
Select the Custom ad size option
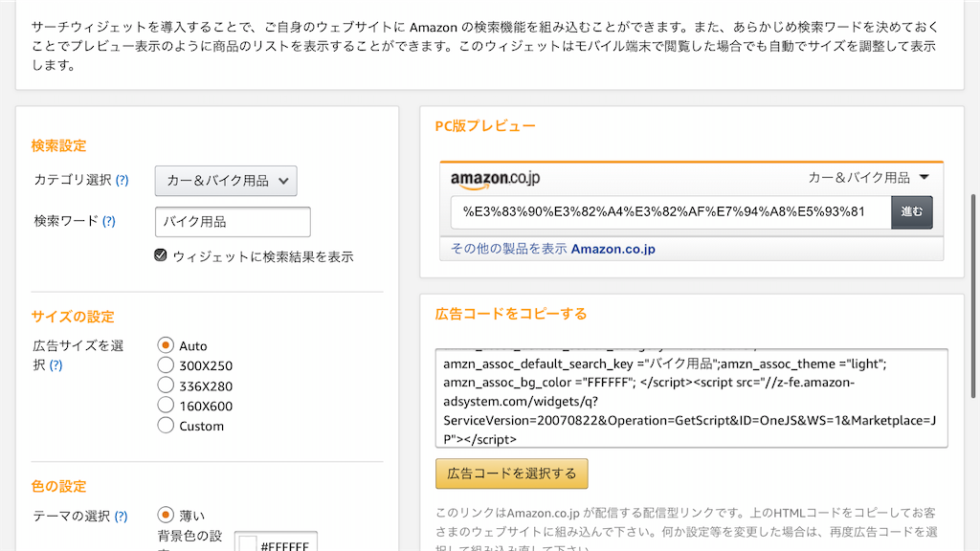(x=166, y=426)
